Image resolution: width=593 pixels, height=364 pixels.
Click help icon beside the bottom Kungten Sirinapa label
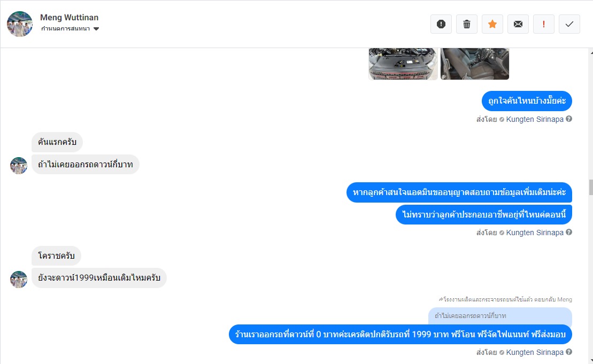569,352
